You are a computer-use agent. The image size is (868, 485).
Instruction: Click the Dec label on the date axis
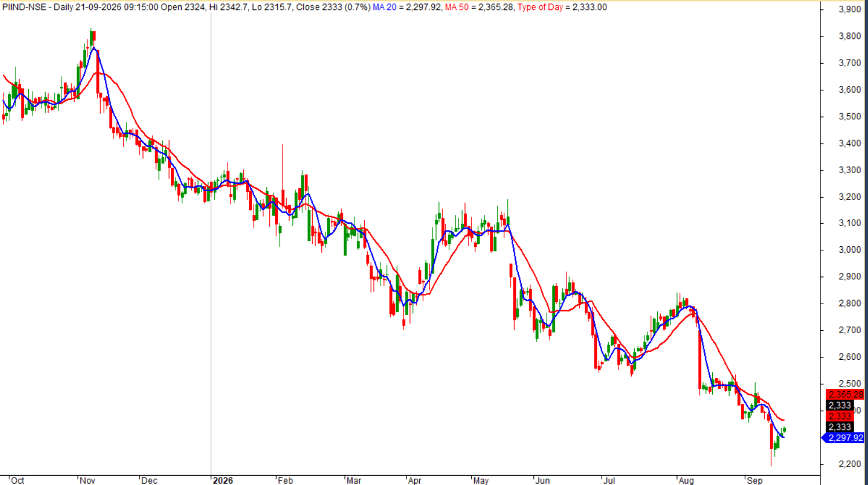point(149,480)
